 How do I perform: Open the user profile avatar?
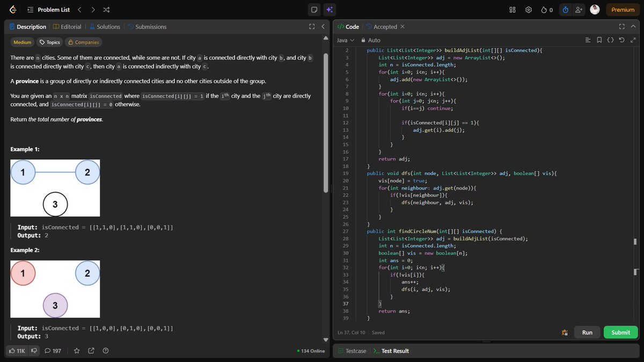[x=595, y=10]
